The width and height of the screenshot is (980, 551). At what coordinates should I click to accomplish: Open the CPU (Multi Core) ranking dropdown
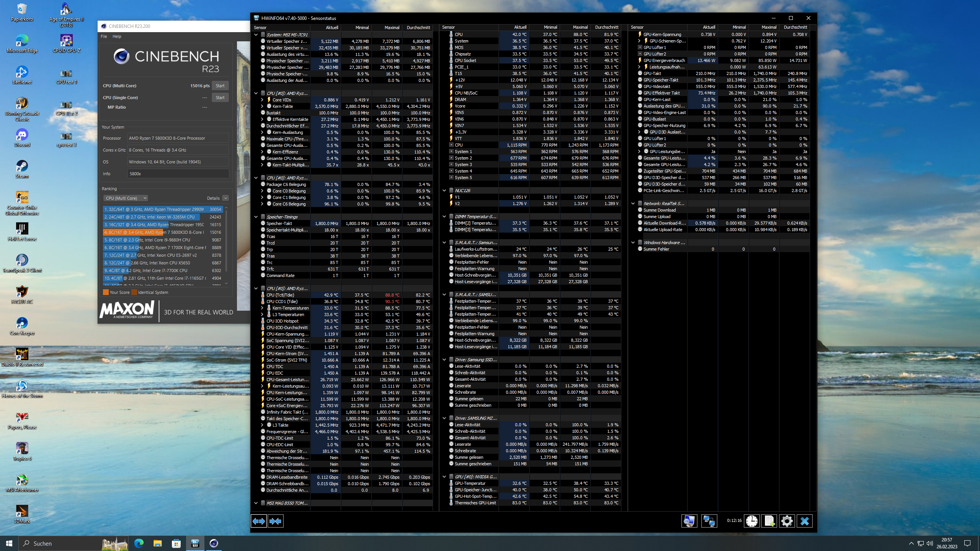pyautogui.click(x=126, y=198)
